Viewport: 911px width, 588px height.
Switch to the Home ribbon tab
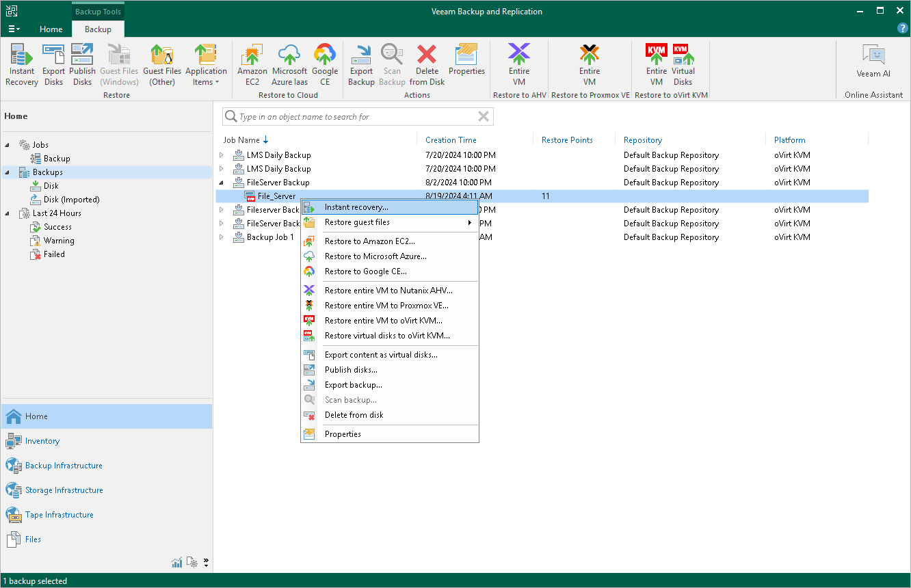(x=51, y=29)
